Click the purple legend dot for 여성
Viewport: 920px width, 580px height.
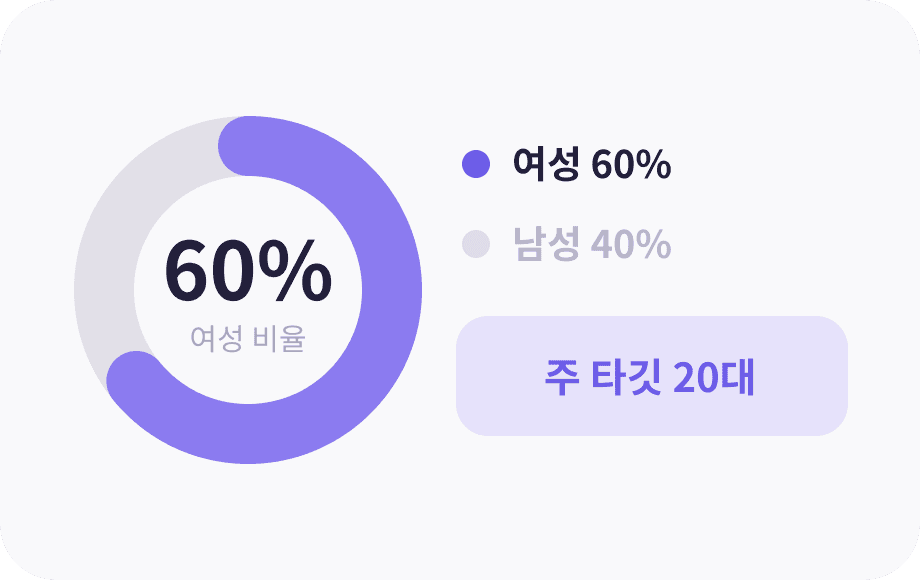click(x=476, y=164)
